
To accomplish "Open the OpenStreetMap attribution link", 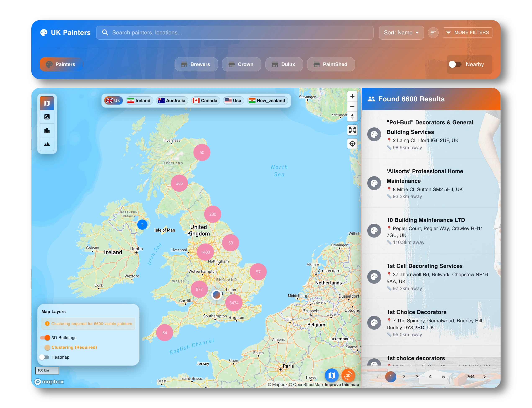I will point(306,385).
